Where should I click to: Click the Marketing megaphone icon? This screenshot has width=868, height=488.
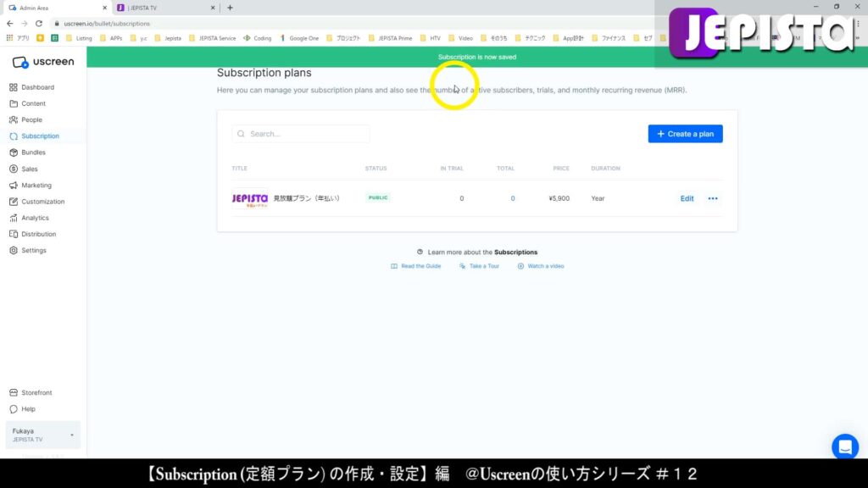coord(14,186)
